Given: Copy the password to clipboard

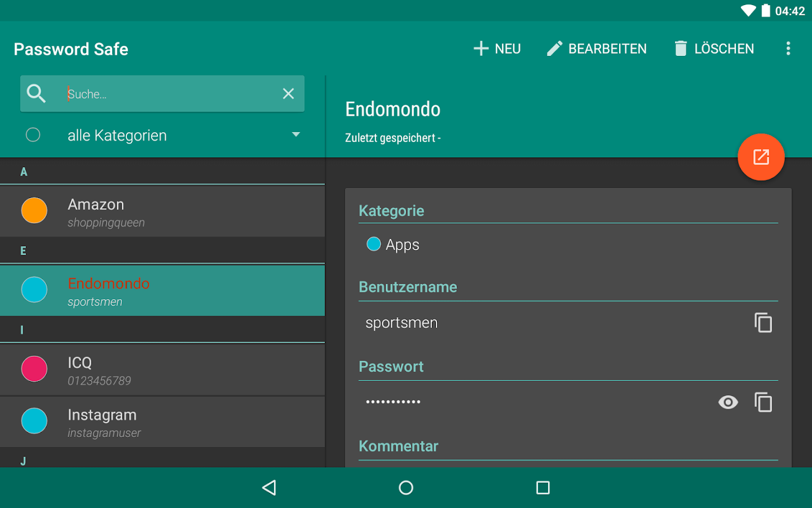Looking at the screenshot, I should point(764,402).
